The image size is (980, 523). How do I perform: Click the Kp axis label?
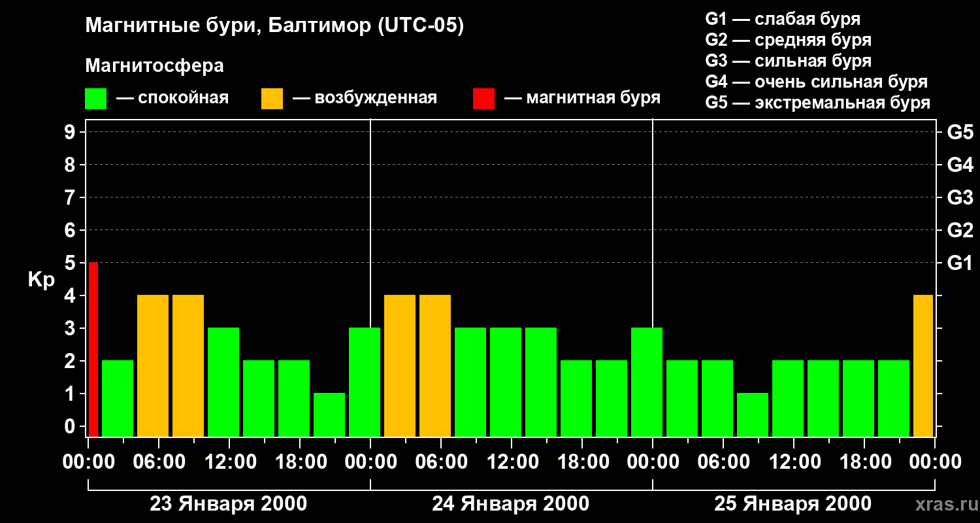click(42, 280)
